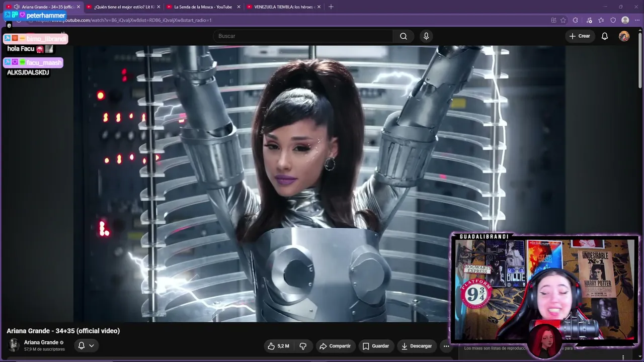The width and height of the screenshot is (644, 362).
Task: Switch to the Ariana Grande 34+35 tab
Action: pos(43,7)
